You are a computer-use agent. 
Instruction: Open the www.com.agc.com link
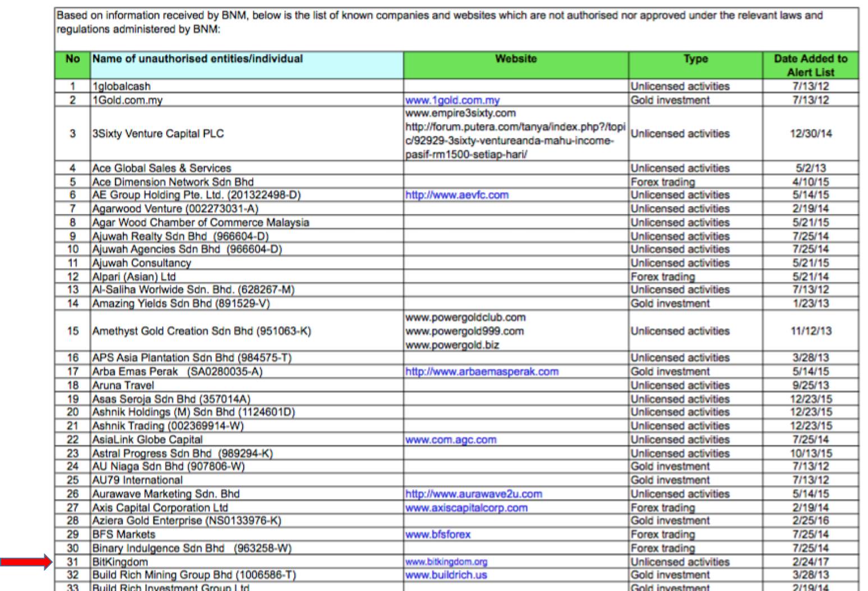(451, 439)
